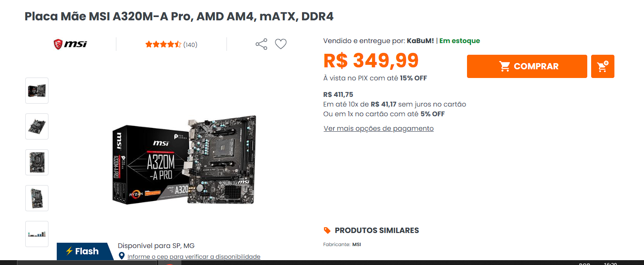
Task: Select the second thumbnail showing angled motherboard
Action: 37,126
